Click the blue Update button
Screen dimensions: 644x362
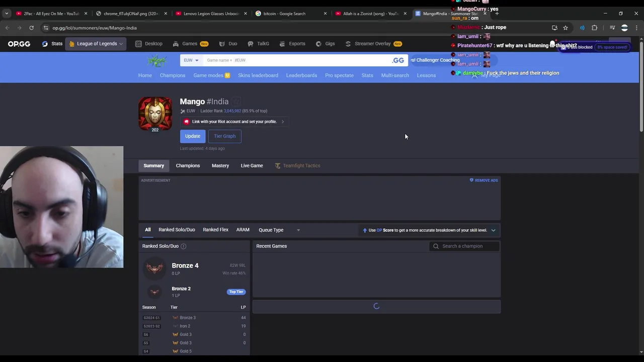(193, 136)
